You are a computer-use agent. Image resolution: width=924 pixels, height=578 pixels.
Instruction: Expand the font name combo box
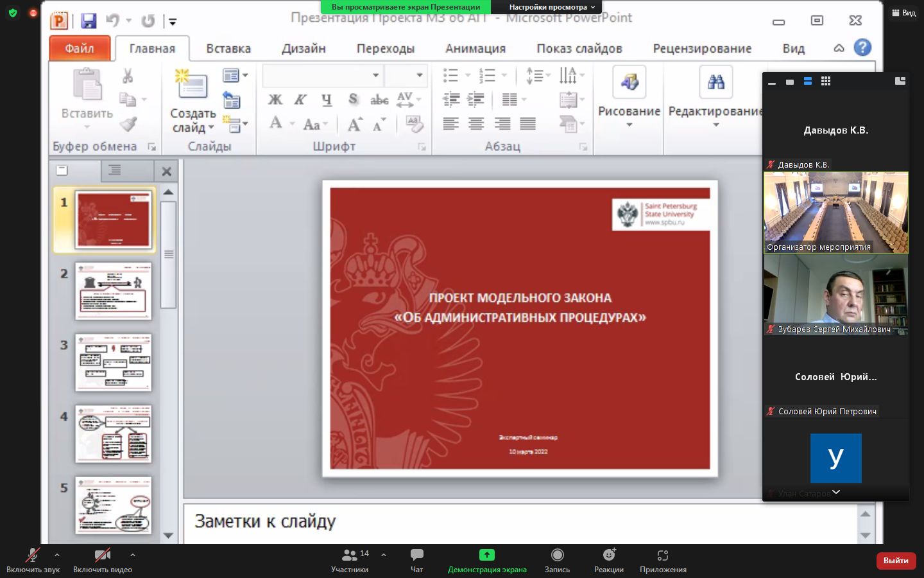(x=375, y=76)
